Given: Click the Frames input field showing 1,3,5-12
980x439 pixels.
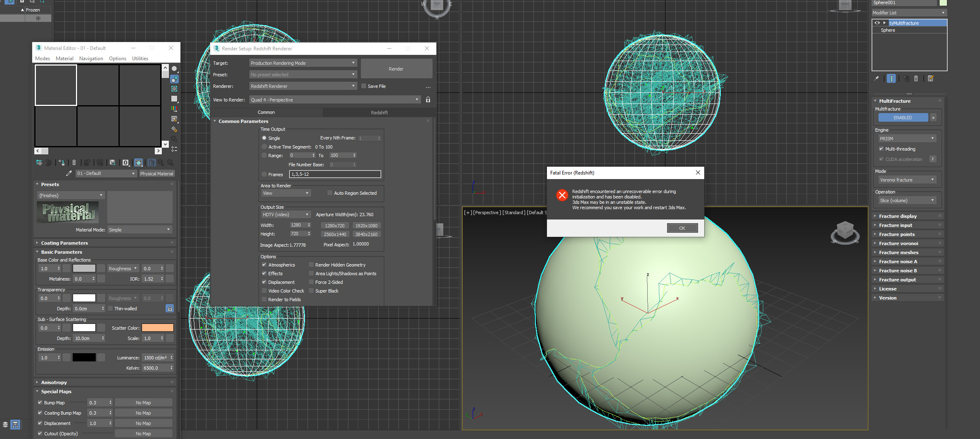Looking at the screenshot, I should pyautogui.click(x=335, y=174).
